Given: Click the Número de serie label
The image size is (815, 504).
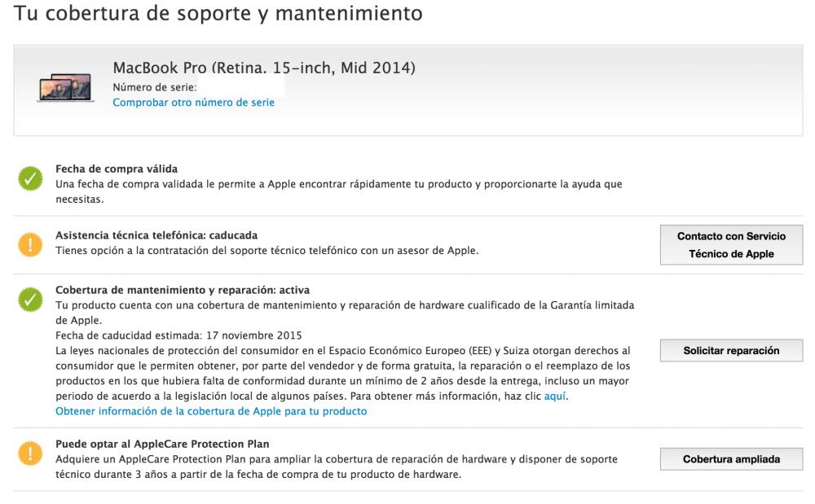Looking at the screenshot, I should (154, 88).
